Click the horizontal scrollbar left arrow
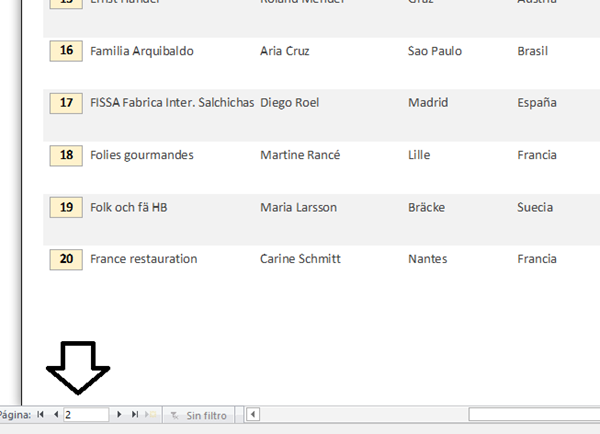Image resolution: width=600 pixels, height=434 pixels. (253, 414)
